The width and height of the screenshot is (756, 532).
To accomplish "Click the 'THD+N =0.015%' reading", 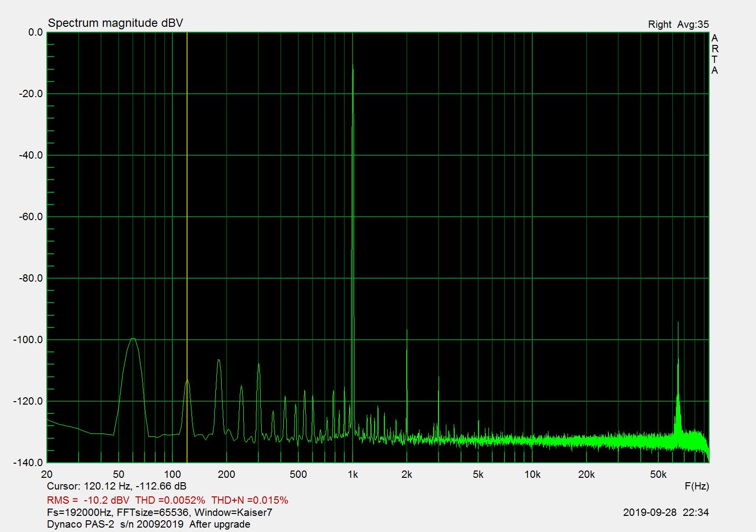I will click(x=250, y=500).
